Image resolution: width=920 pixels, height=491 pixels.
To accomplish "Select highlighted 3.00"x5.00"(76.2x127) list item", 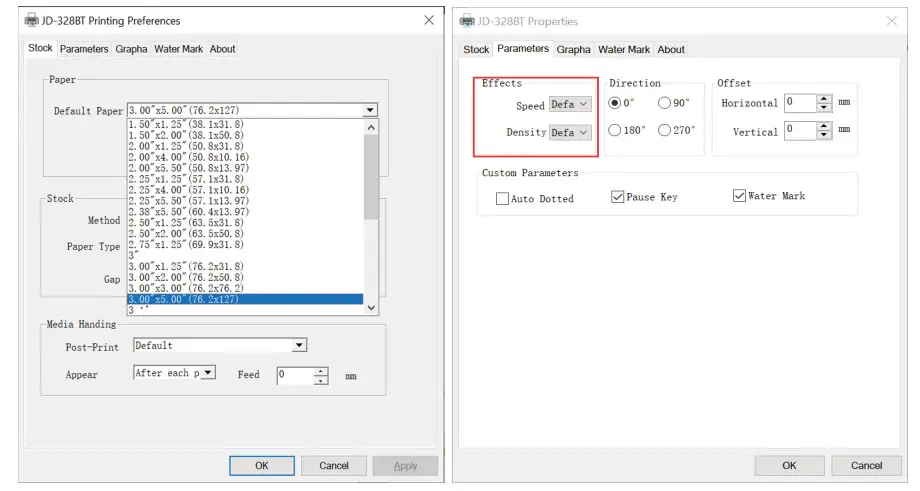I will (x=245, y=299).
